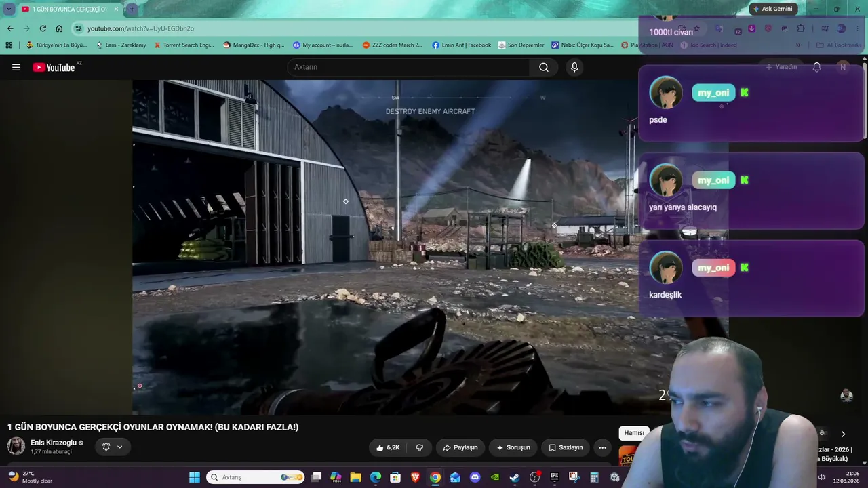Open Chrome home page button
Image resolution: width=868 pixels, height=488 pixels.
[59, 28]
